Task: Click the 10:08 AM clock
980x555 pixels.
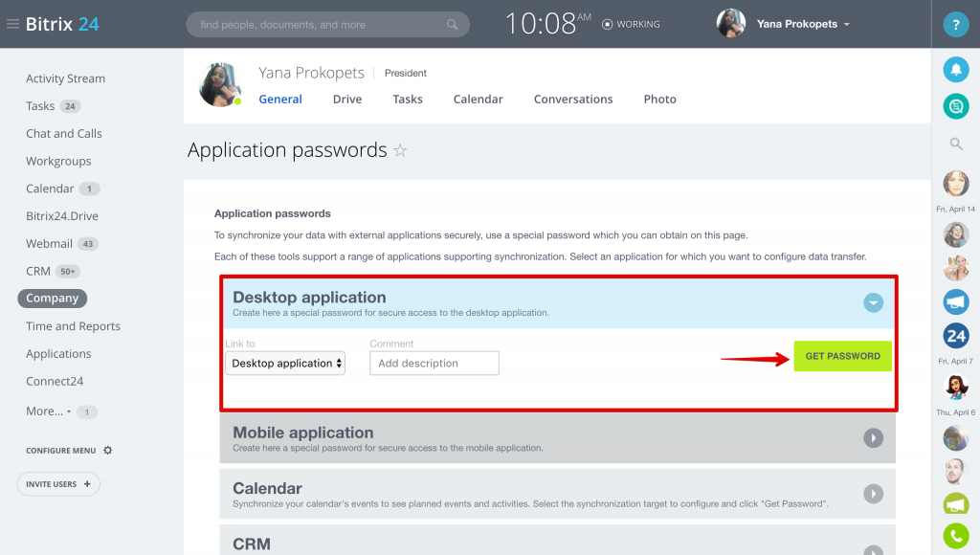Action: tap(547, 24)
